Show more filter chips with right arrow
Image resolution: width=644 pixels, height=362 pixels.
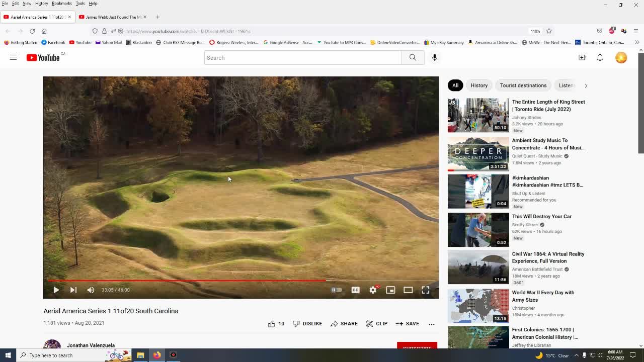pyautogui.click(x=586, y=85)
